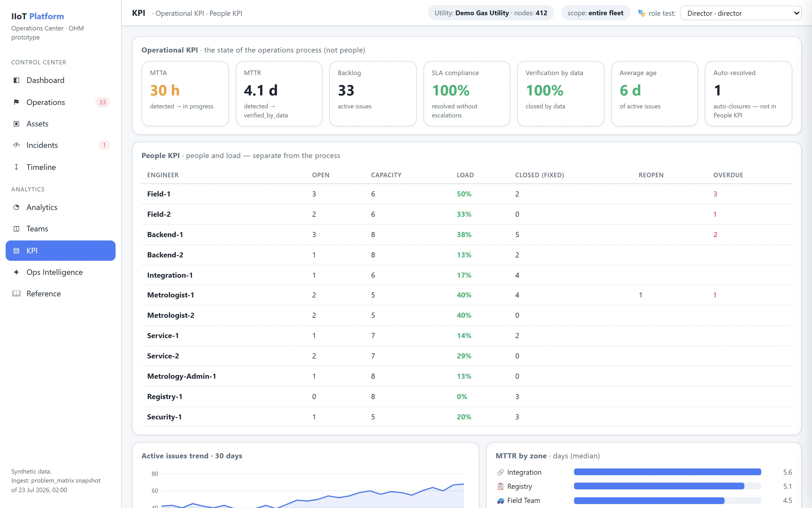Screen dimensions: 812x508
Task: Click the LOAD column header
Action: (x=465, y=175)
